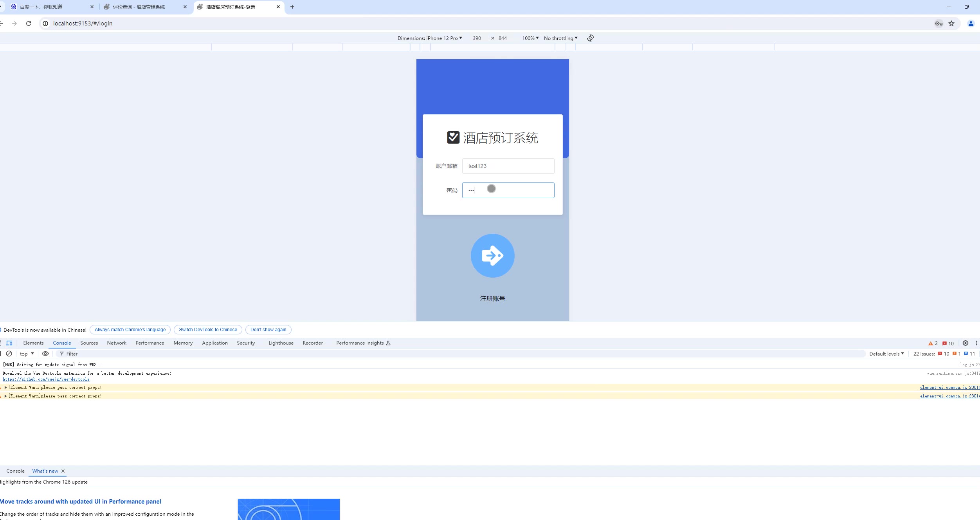
Task: Switch to the Elements tab
Action: [33, 343]
